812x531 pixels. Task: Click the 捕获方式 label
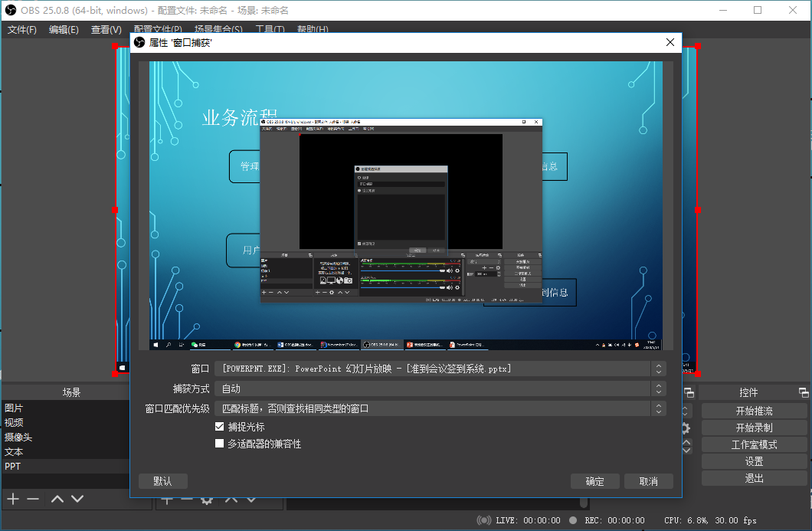(191, 389)
